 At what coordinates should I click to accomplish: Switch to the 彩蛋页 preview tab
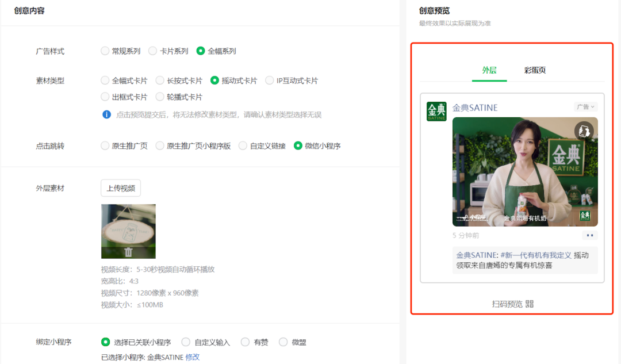pyautogui.click(x=535, y=70)
